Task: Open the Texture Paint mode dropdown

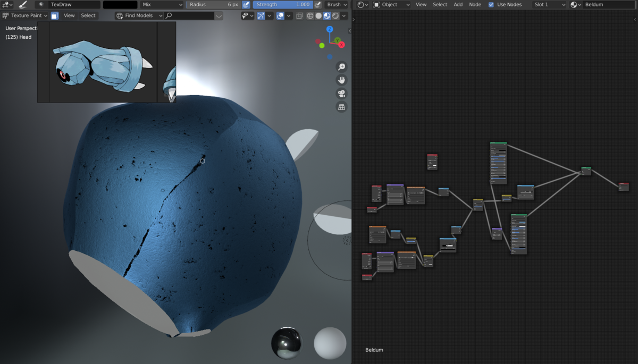Action: (25, 15)
